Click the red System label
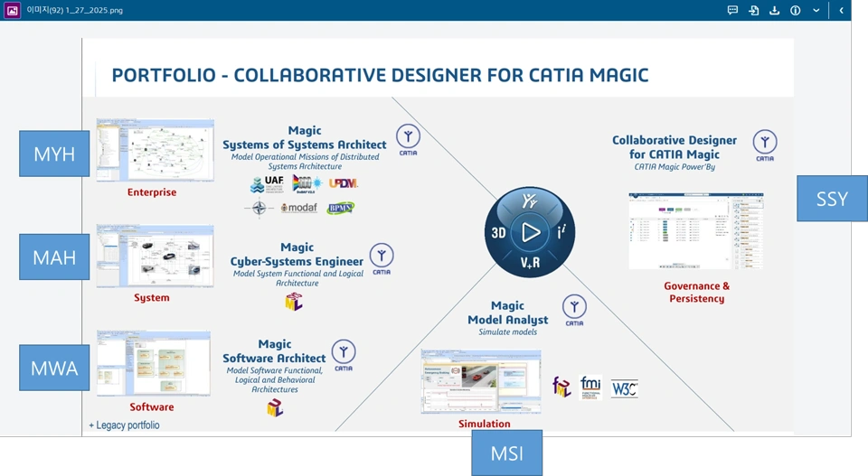Image resolution: width=868 pixels, height=476 pixels. [x=152, y=297]
